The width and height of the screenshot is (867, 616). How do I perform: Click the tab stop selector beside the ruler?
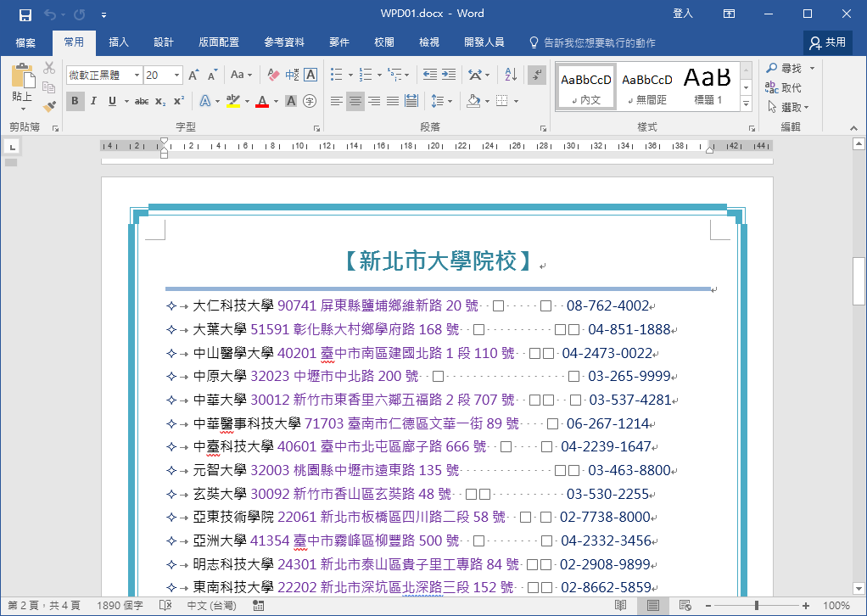pyautogui.click(x=12, y=146)
